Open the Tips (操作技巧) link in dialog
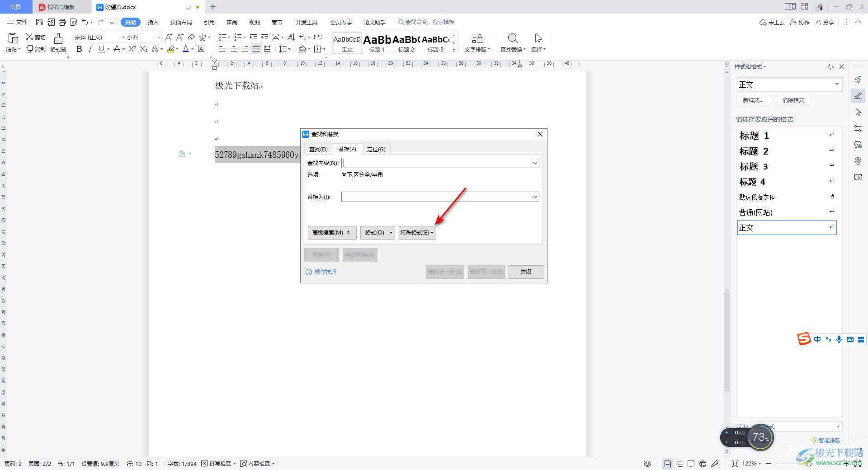Image resolution: width=868 pixels, height=470 pixels. pos(321,272)
